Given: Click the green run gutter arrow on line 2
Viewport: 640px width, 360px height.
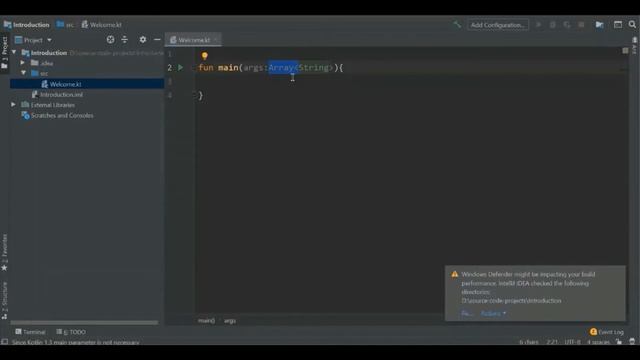Looking at the screenshot, I should pos(180,68).
